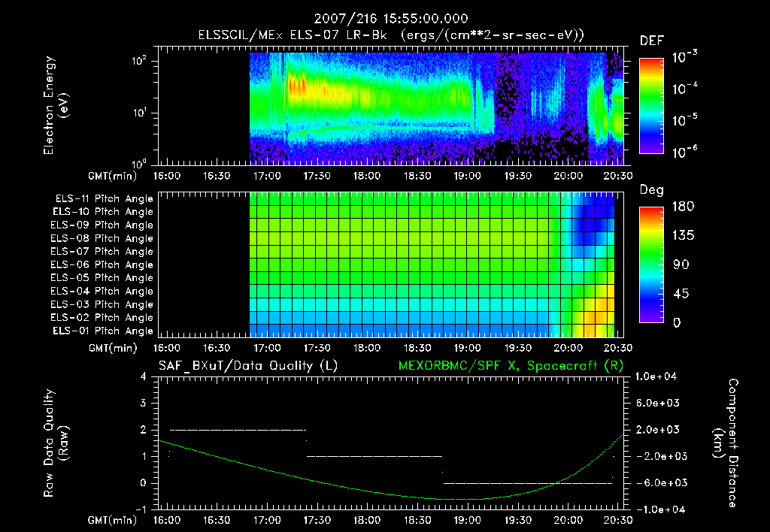Click the Component Distance (km) axis label

pyautogui.click(x=726, y=443)
